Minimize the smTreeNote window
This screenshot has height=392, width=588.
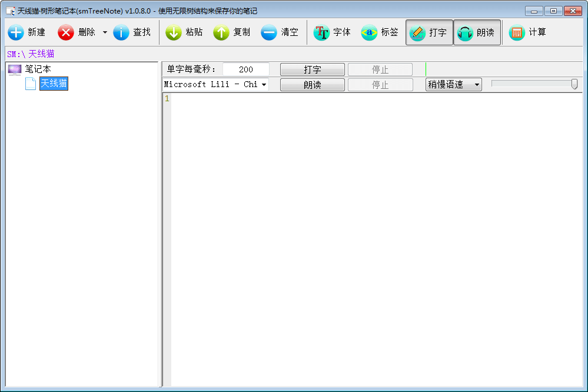pyautogui.click(x=534, y=11)
